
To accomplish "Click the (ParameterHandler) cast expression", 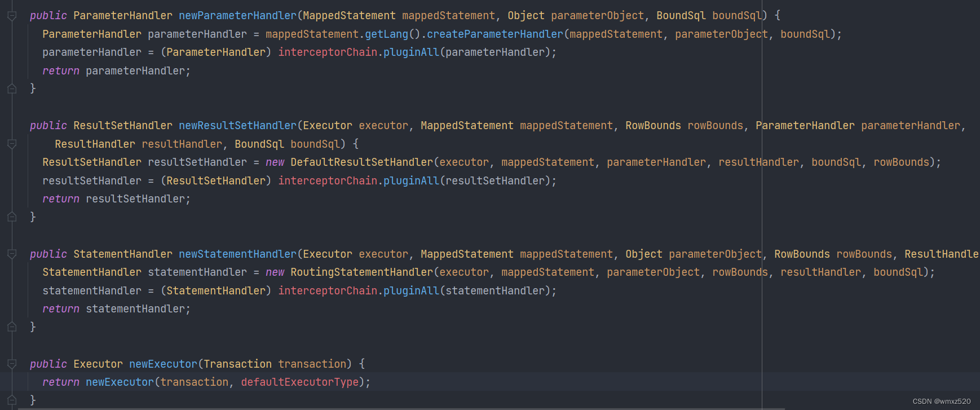I will [x=216, y=52].
